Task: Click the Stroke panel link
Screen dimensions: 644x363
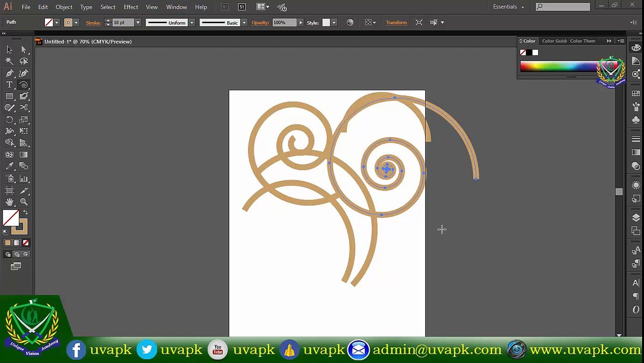Action: pos(93,23)
